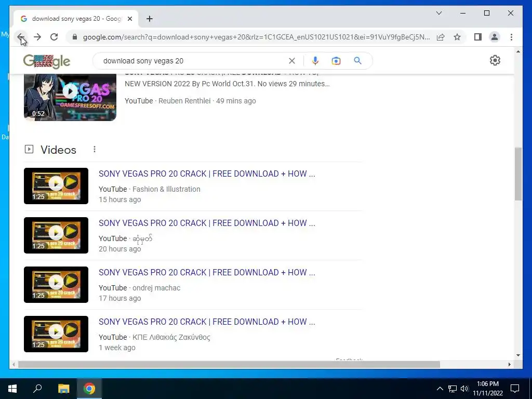
Task: Open video result by Fashion & Illustration
Action: pos(207,174)
